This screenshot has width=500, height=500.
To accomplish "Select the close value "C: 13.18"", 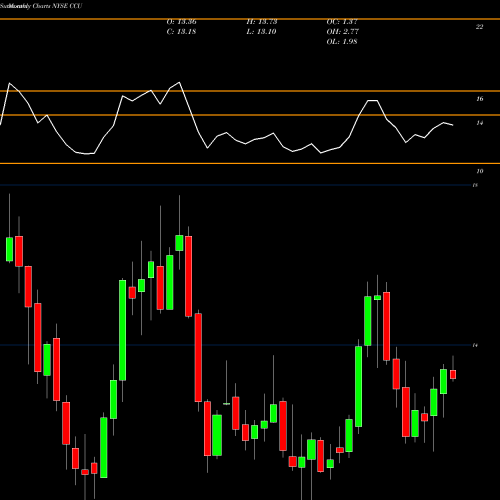I will tap(181, 32).
